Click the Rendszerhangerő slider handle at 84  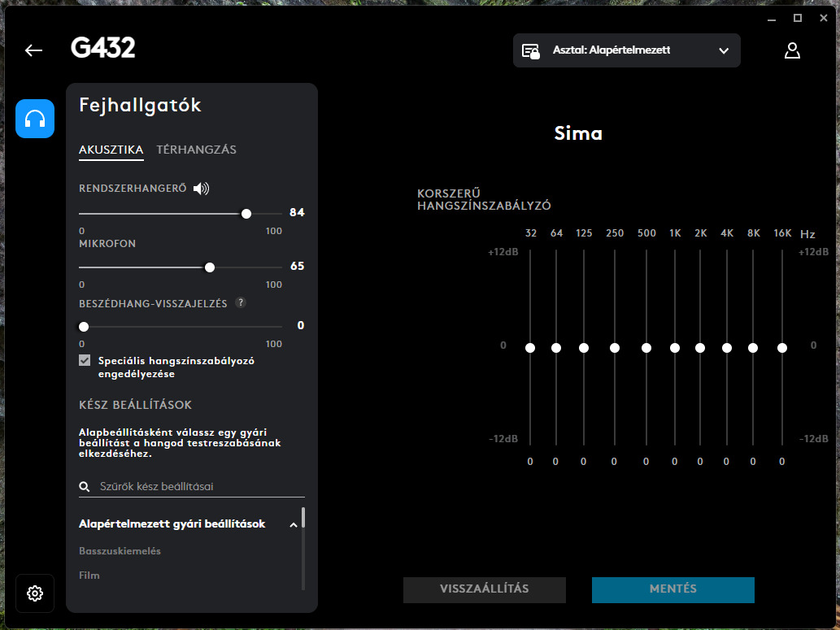click(x=246, y=214)
